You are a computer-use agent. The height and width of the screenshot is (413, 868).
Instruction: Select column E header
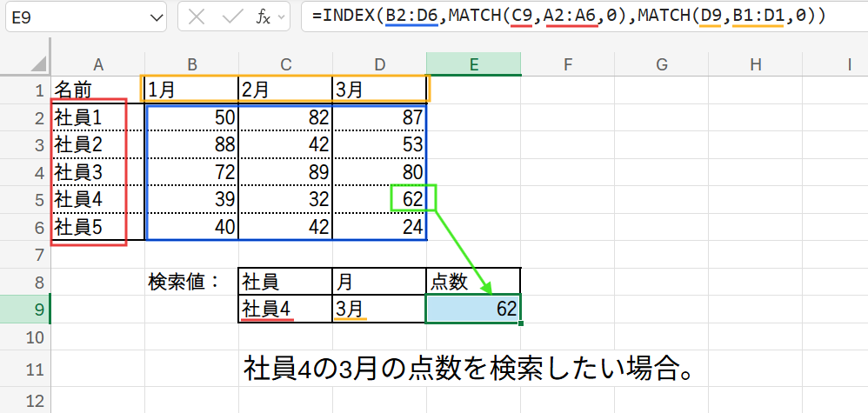tap(474, 64)
